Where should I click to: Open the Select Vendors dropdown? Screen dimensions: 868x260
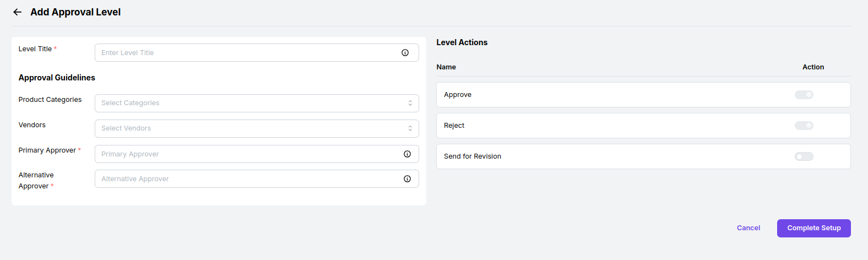pos(248,128)
